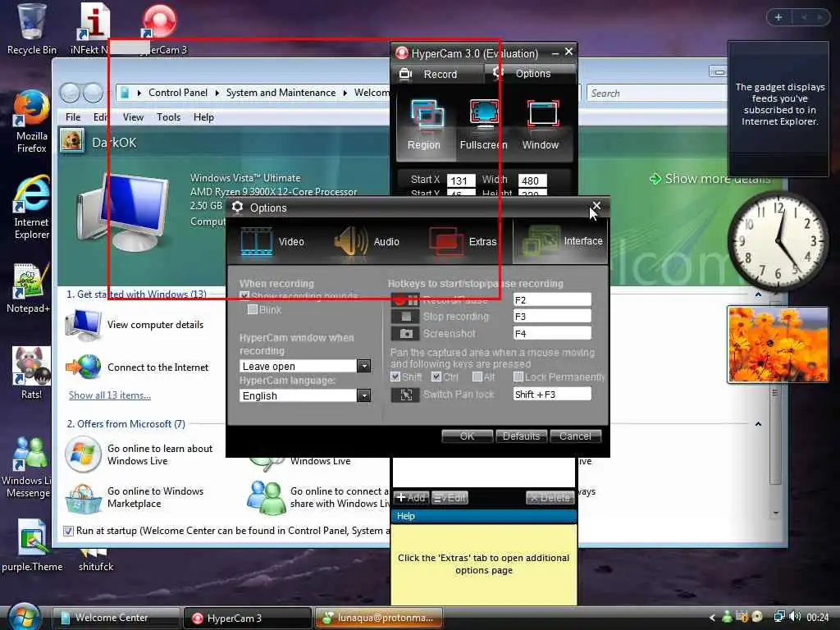Click the Width value field
Screen dimensions: 840x630
(x=532, y=180)
